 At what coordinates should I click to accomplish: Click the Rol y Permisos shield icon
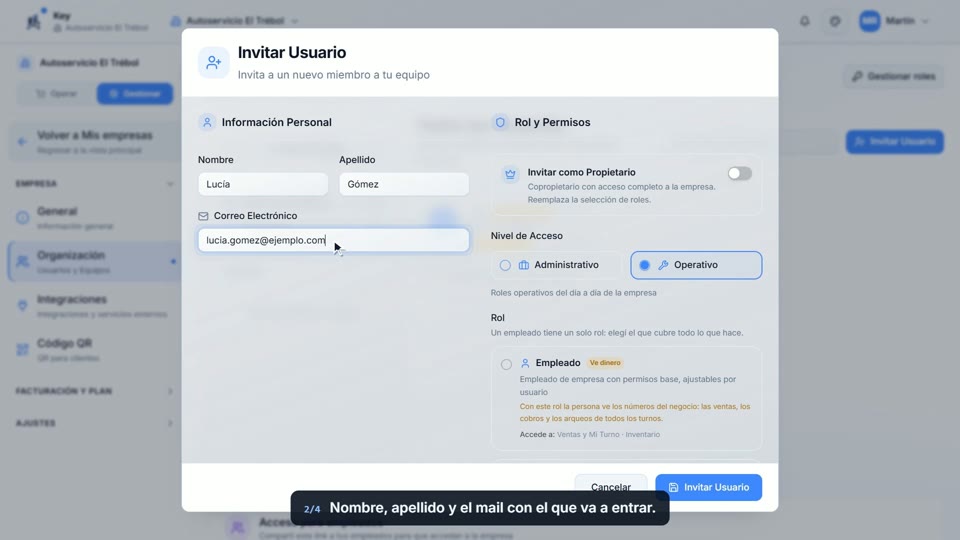500,122
